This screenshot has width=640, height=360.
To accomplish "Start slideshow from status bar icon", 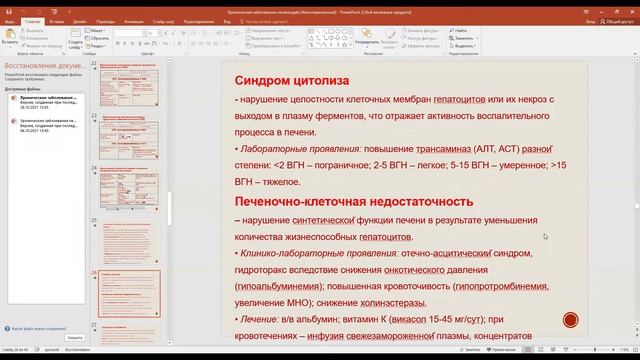I will pos(566,350).
